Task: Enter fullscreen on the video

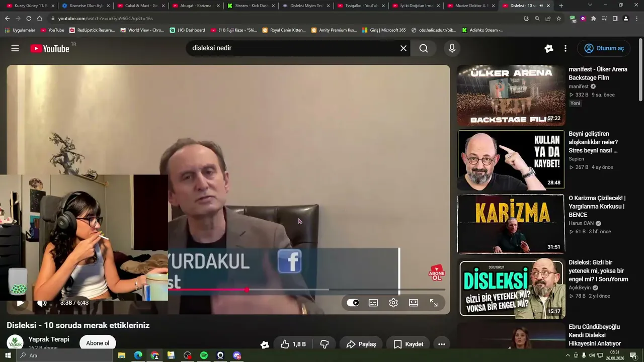Action: click(434, 303)
